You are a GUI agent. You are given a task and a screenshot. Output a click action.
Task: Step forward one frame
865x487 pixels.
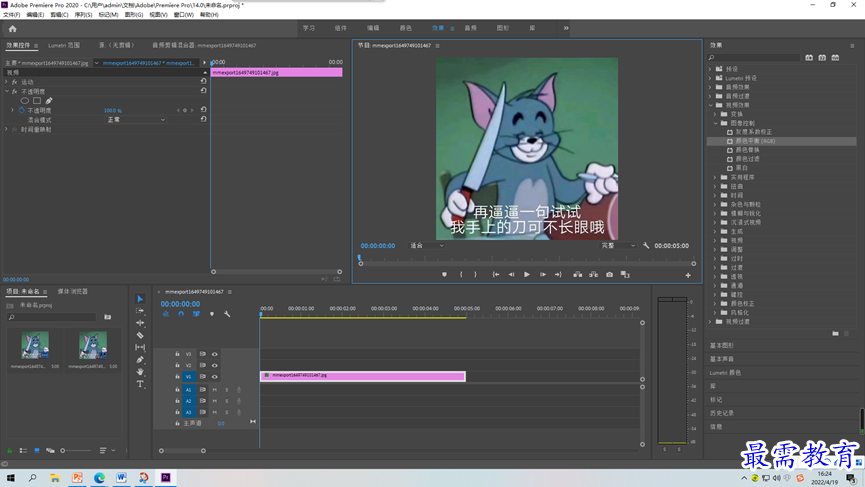click(x=543, y=275)
